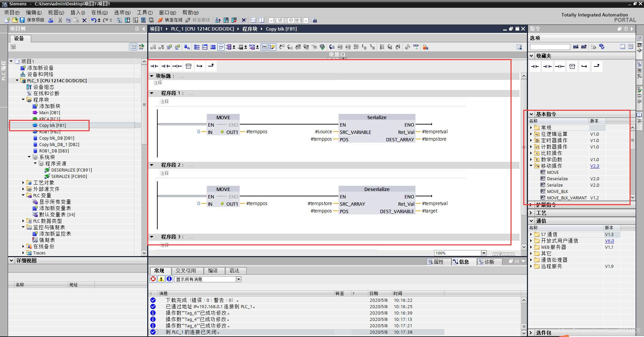Download to device using toolbar icon
Image resolution: width=644 pixels, height=337 pixels.
127,20
